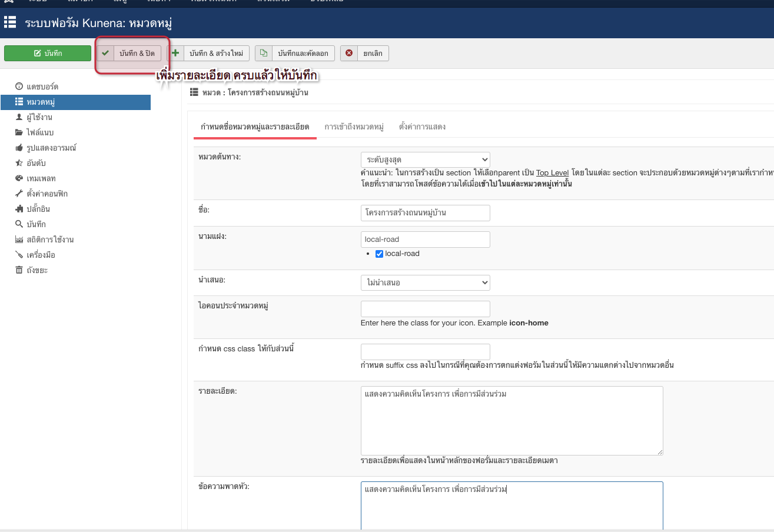Click the green บันทึก save button

coord(48,54)
